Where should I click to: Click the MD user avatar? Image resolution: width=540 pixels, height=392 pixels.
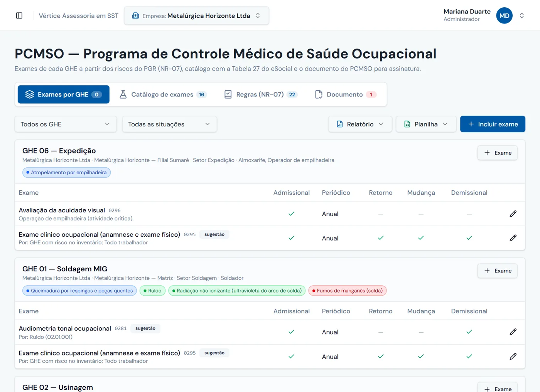(504, 16)
